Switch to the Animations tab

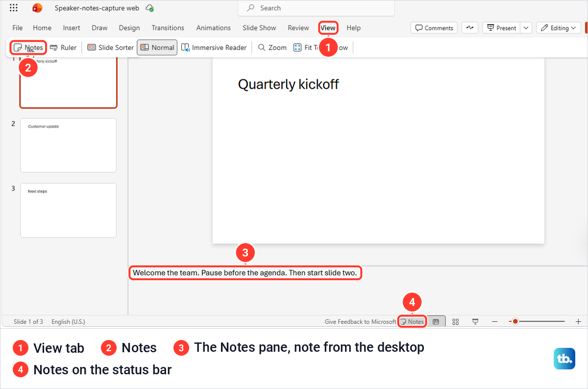pos(214,28)
